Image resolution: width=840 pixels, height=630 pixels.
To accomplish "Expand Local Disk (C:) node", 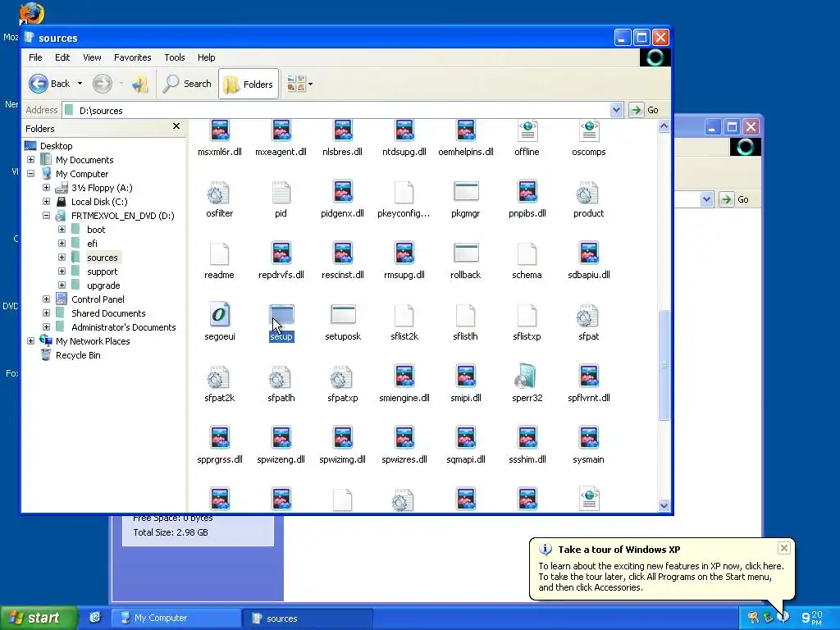I will (46, 202).
